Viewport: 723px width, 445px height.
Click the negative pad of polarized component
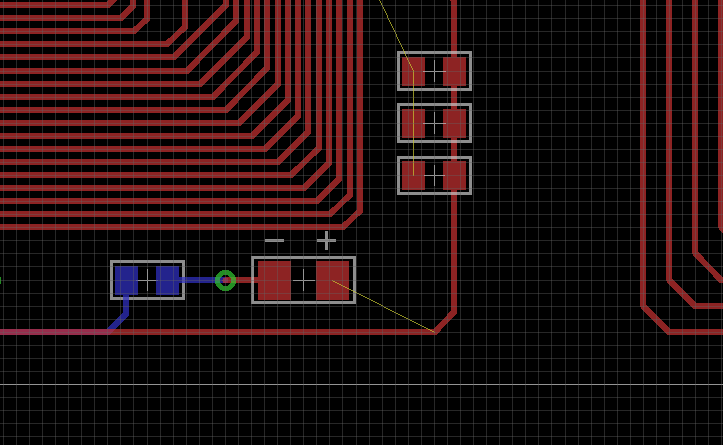[275, 280]
